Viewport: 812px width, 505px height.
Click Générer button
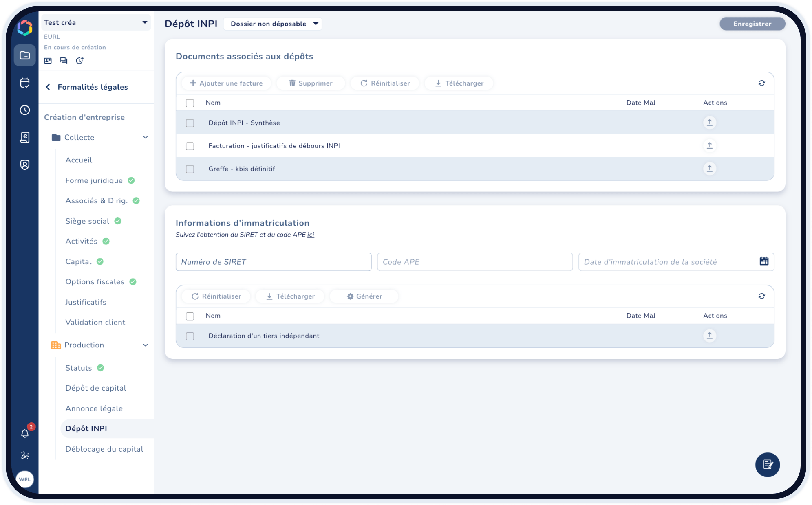click(364, 296)
